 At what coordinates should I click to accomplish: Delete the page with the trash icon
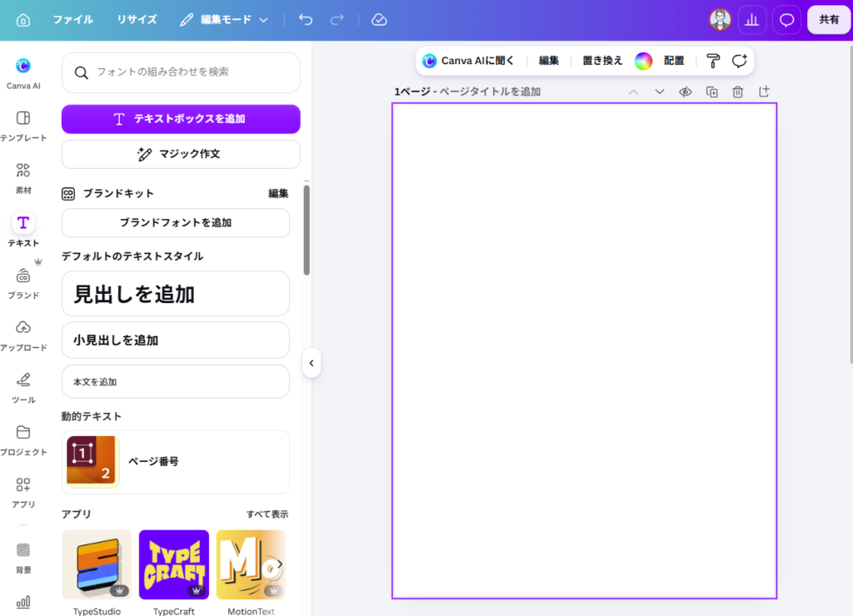click(738, 92)
